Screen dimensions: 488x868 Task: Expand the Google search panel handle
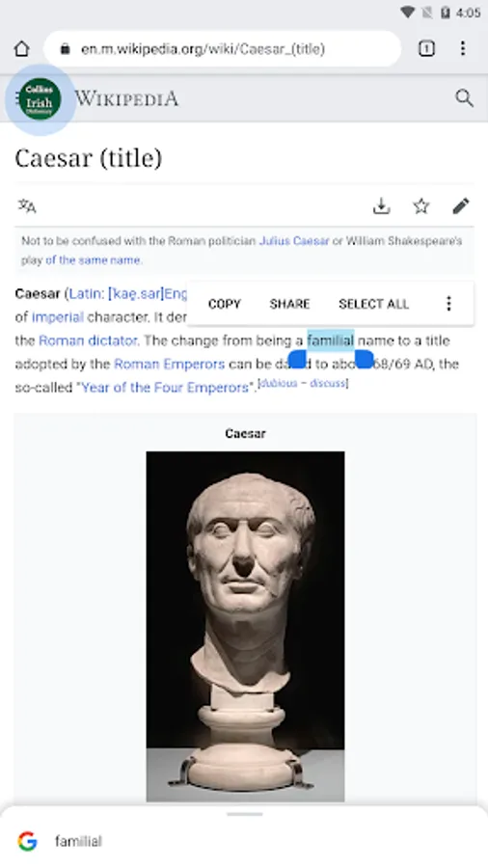click(244, 814)
